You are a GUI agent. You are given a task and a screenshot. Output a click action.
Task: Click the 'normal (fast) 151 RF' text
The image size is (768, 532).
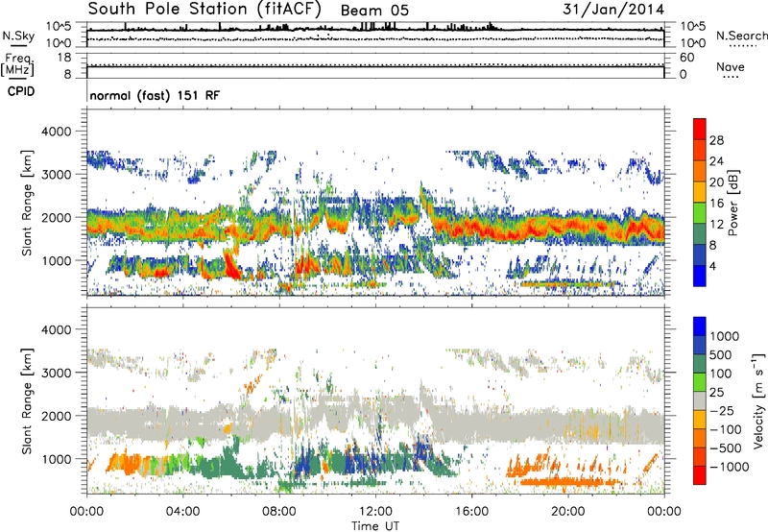tap(155, 95)
